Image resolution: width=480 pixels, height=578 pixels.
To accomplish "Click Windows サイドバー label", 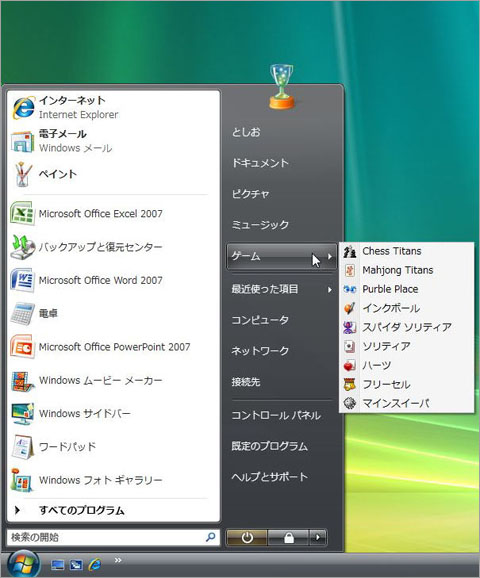I will click(x=85, y=414).
